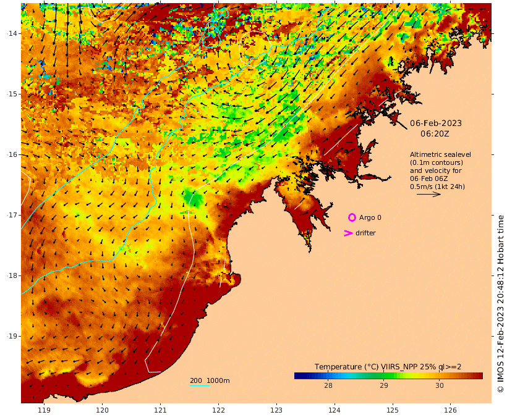
Task: Click the 120 longitude axis label
Action: click(x=102, y=410)
